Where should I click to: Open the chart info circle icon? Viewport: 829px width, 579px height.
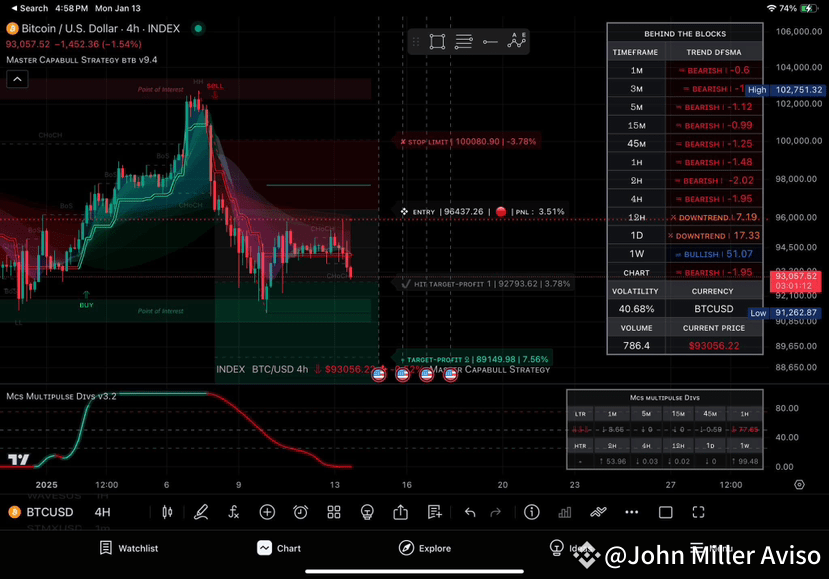tap(531, 512)
